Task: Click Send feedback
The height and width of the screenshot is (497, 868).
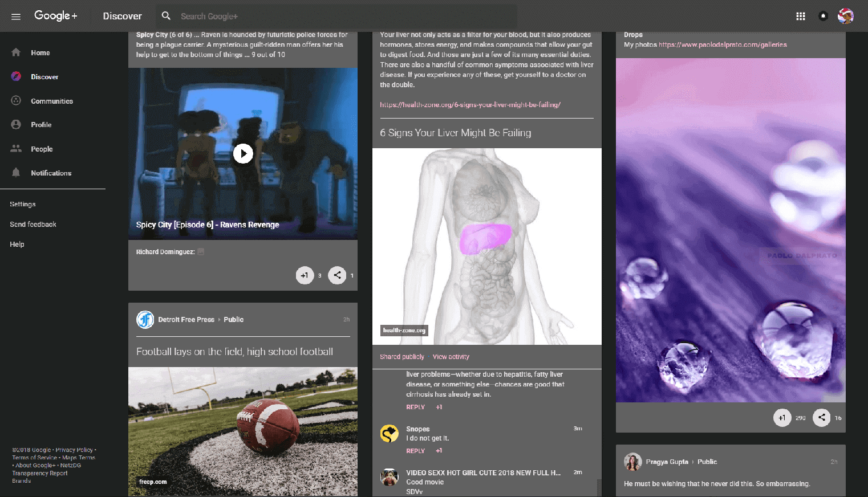Action: click(33, 224)
